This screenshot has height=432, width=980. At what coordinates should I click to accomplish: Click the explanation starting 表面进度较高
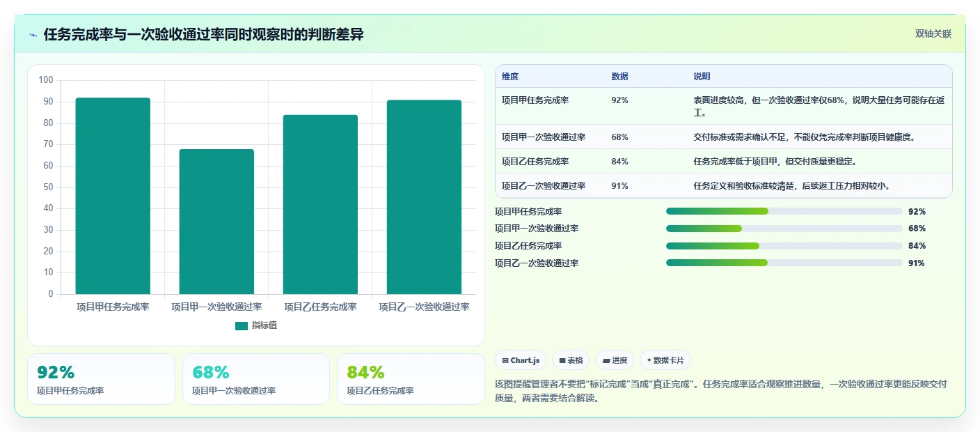click(819, 106)
